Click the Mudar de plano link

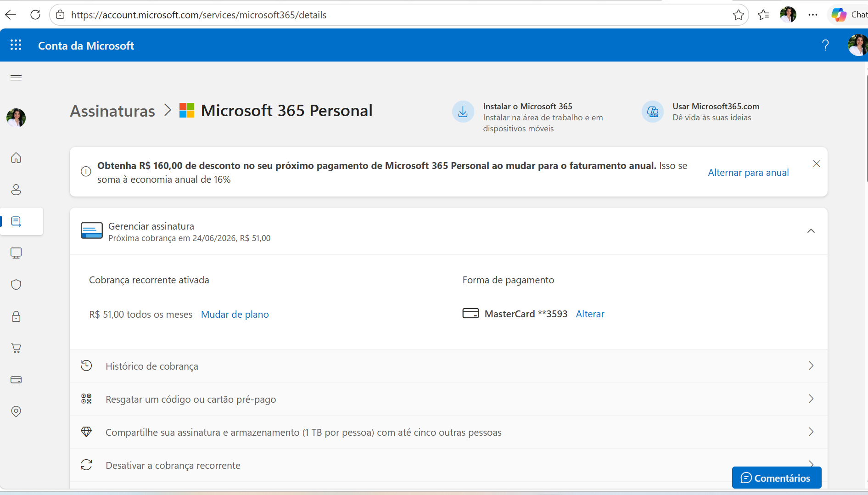[235, 315]
